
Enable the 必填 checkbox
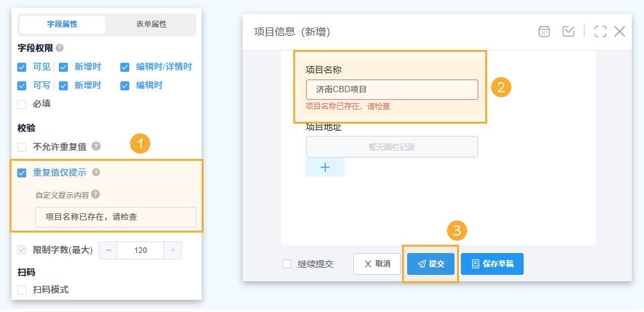pos(22,104)
